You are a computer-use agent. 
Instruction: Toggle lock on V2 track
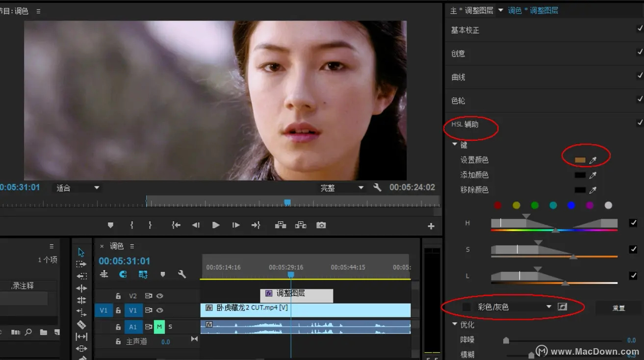[118, 296]
